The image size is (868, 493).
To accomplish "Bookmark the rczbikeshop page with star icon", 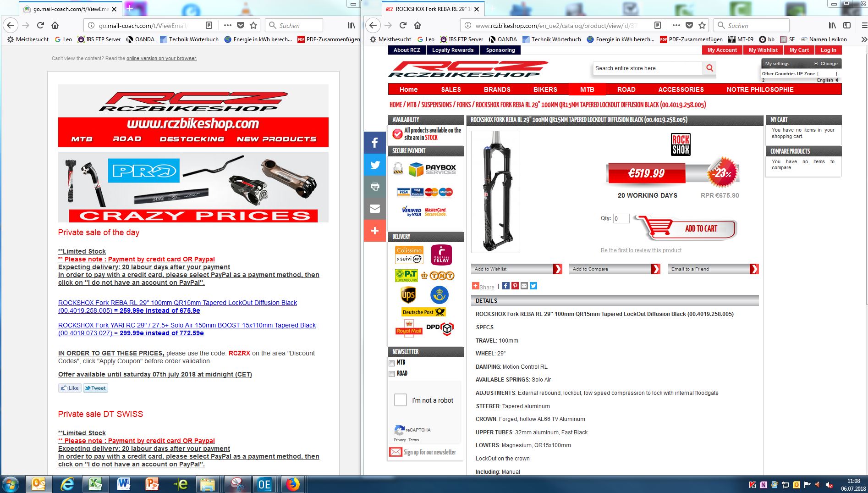I will pos(702,25).
